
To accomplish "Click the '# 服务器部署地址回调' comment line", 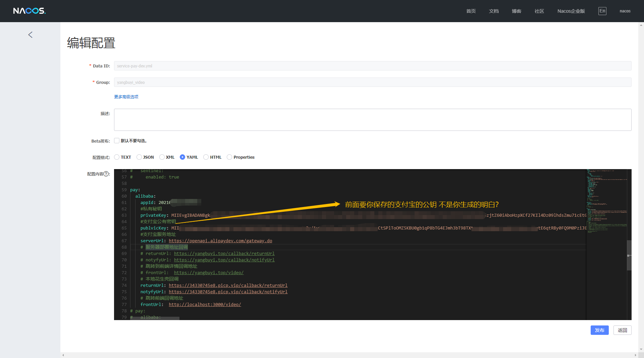I will pos(164,247).
